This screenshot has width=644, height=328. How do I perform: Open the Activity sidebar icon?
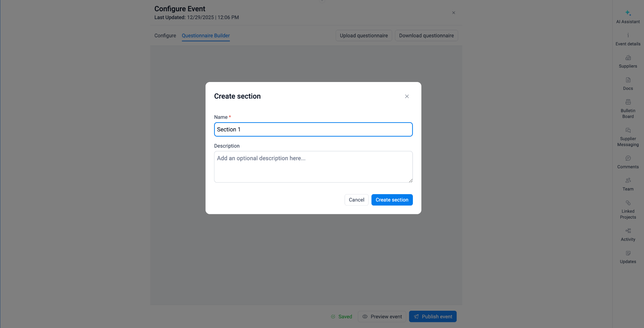click(628, 231)
